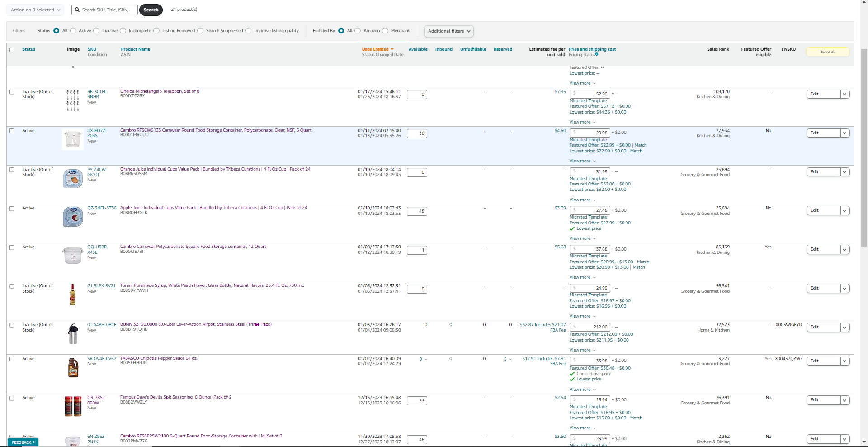Image resolution: width=868 pixels, height=447 pixels.
Task: Expand View more for Oneida Teaspoon row
Action: [x=582, y=122]
